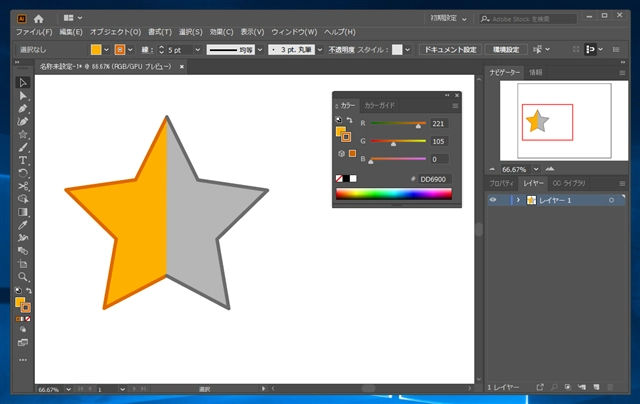Swap fill and stroke in toolbar

click(x=29, y=291)
